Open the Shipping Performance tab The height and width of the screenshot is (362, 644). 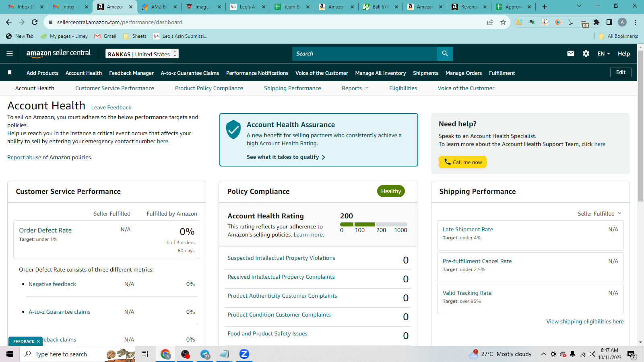coord(293,88)
